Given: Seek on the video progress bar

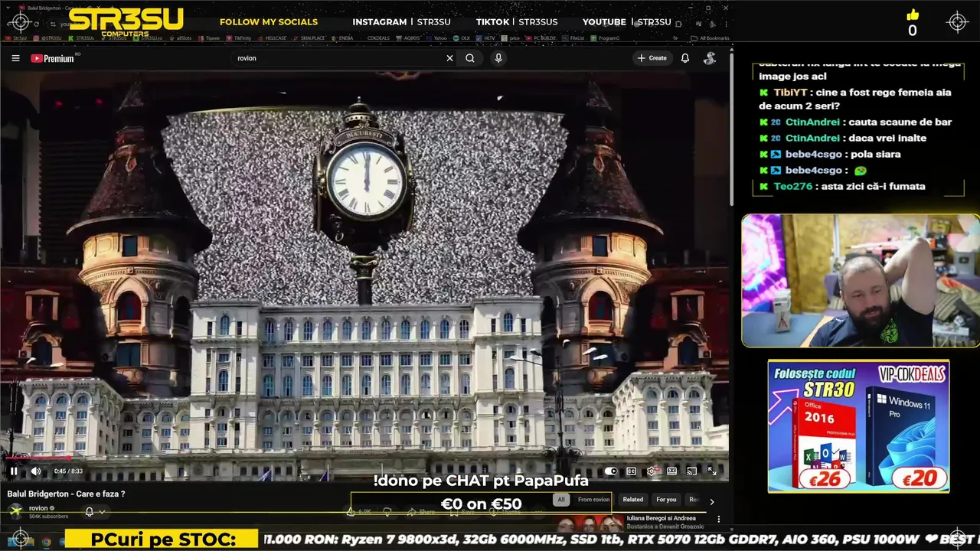Looking at the screenshot, I should point(364,459).
